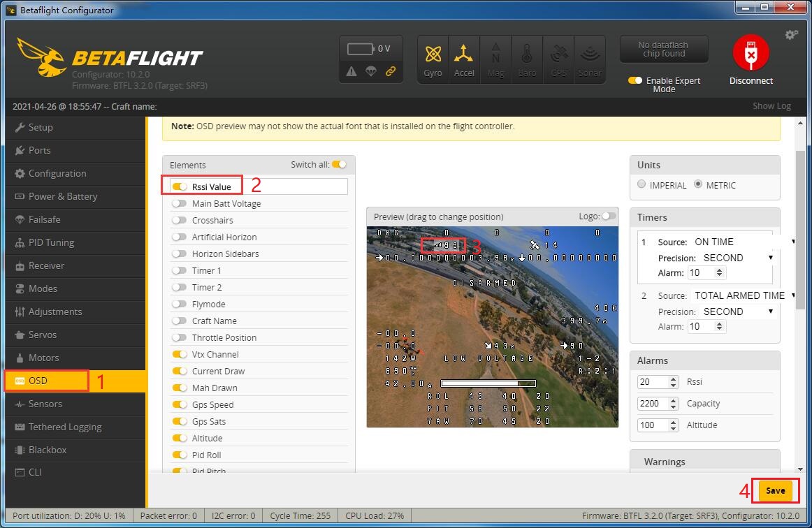
Task: Click the Show Log link
Action: click(x=771, y=106)
